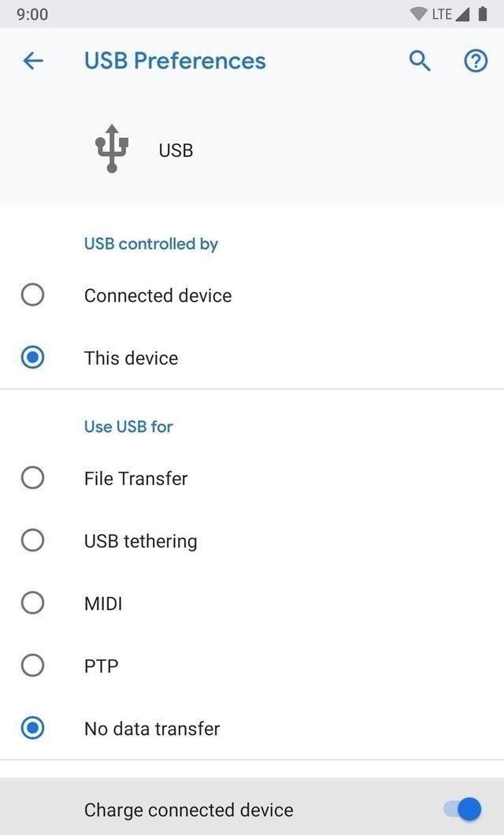
Task: Choose the PTP radio option
Action: [x=32, y=666]
